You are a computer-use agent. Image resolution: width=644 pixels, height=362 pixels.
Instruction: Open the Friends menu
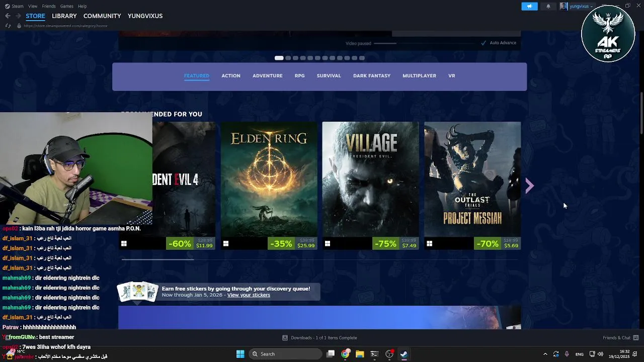[49, 6]
